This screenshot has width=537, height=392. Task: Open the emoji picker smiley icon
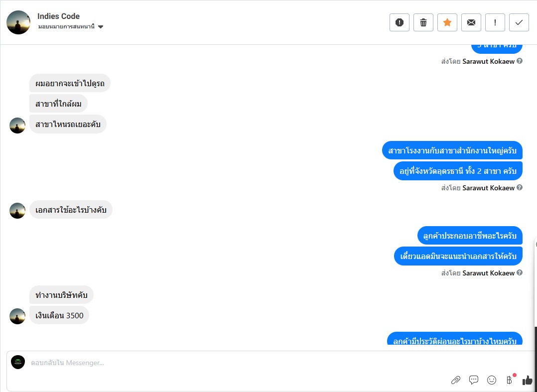[x=492, y=380]
